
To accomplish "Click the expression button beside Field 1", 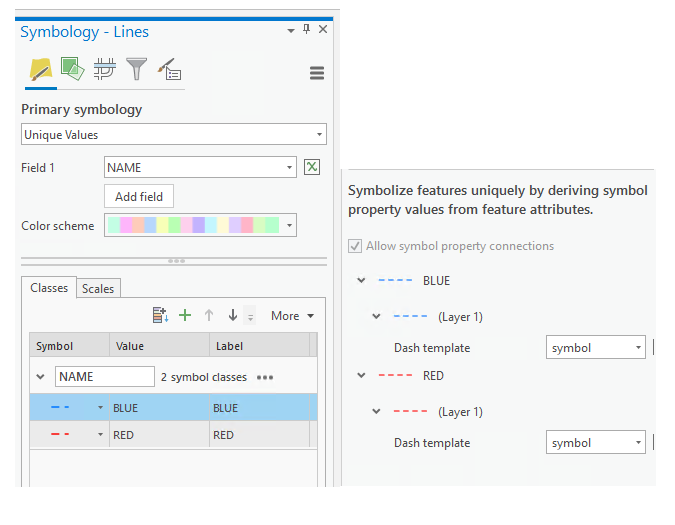I will point(312,167).
